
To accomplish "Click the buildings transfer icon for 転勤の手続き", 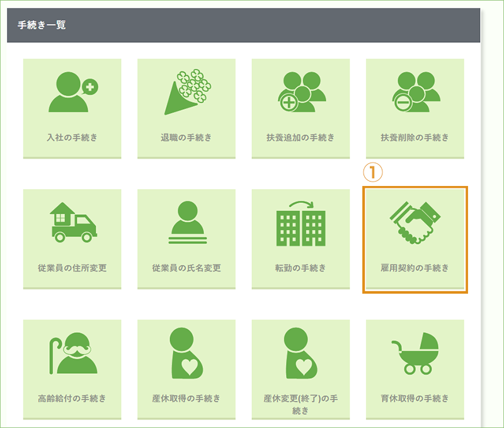I will [301, 224].
